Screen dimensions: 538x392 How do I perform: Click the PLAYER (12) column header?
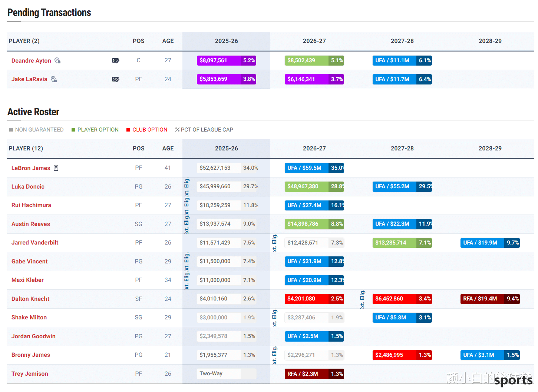coord(26,148)
